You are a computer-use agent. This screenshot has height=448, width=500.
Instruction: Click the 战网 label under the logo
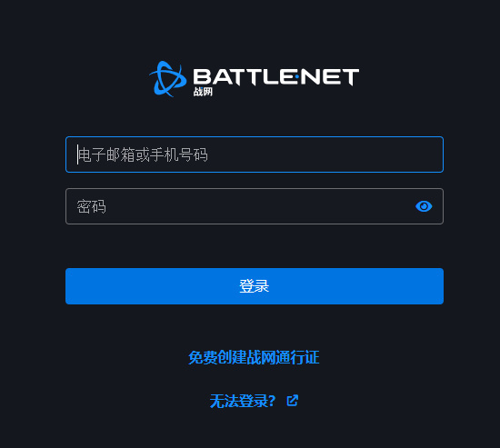tap(203, 92)
